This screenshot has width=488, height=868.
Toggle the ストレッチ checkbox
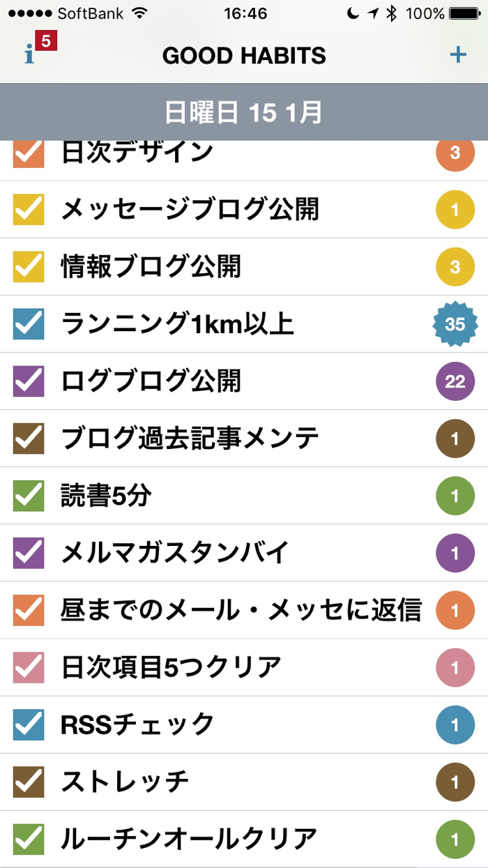pos(29,782)
